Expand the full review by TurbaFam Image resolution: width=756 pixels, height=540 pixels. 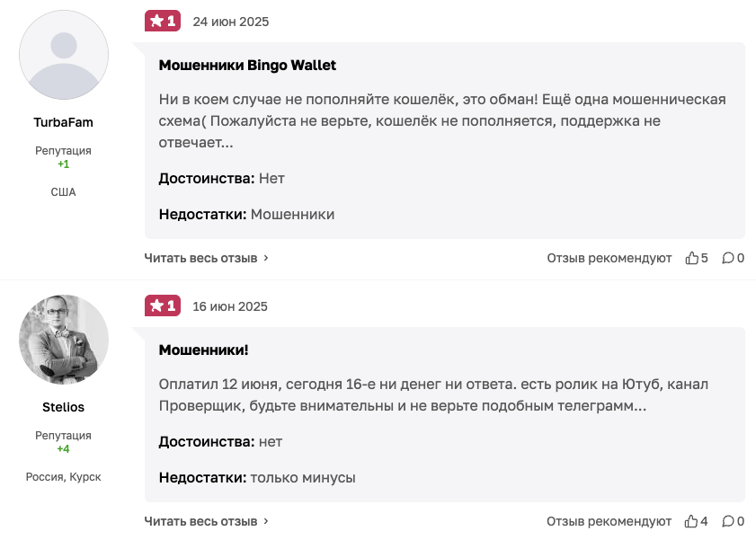(x=207, y=258)
